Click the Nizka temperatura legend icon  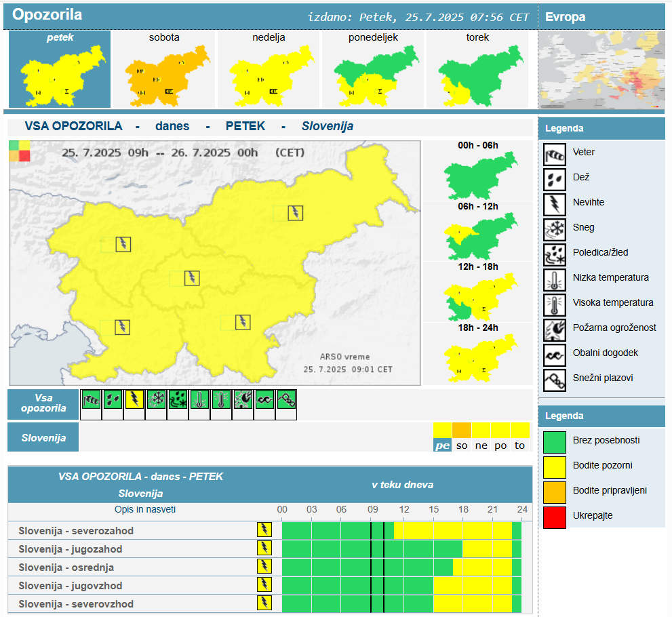[x=555, y=280]
